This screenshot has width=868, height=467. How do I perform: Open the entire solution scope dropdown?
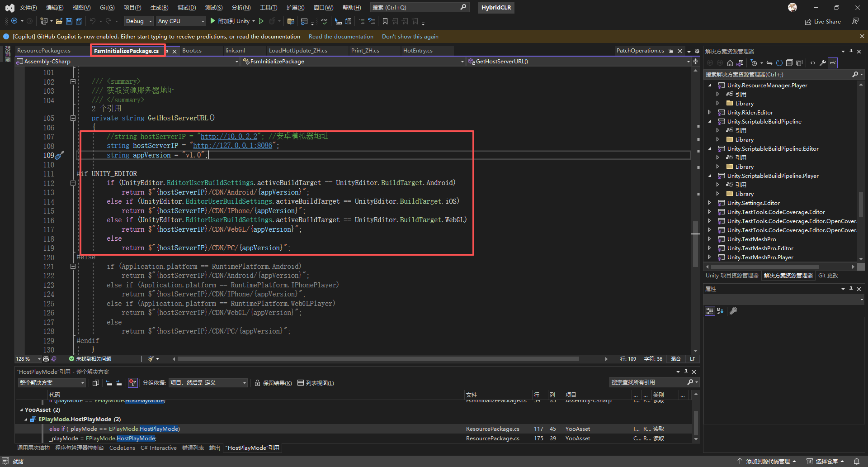52,383
